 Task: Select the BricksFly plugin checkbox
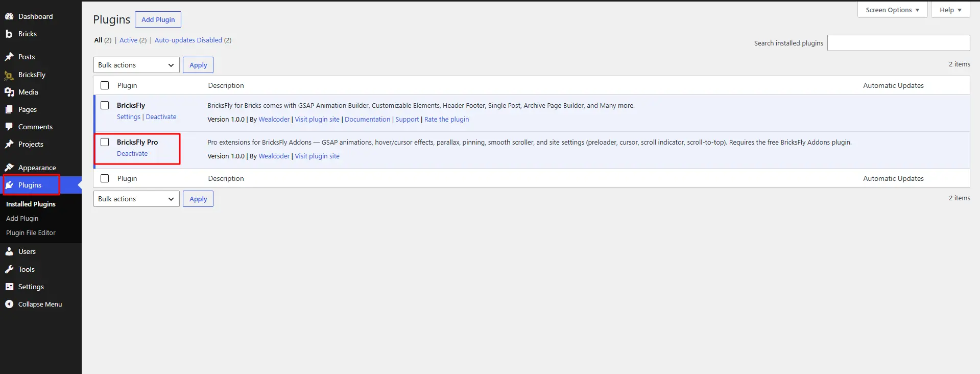tap(105, 105)
